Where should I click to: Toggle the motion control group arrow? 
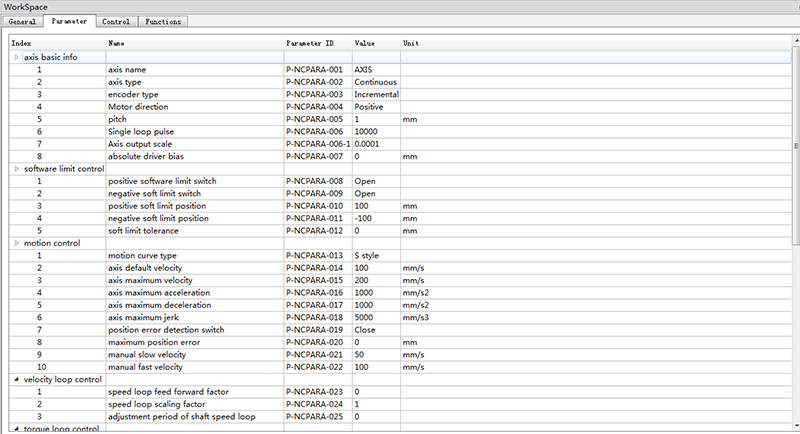click(15, 243)
